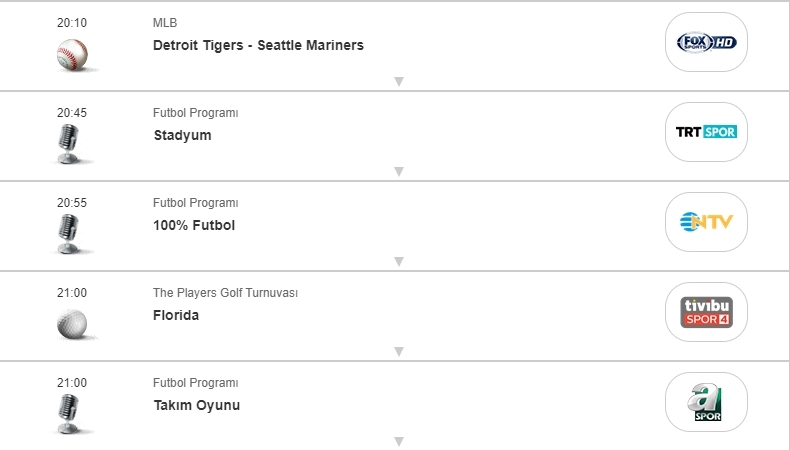
Task: Open the TRT Spor channel logo
Action: [x=706, y=132]
